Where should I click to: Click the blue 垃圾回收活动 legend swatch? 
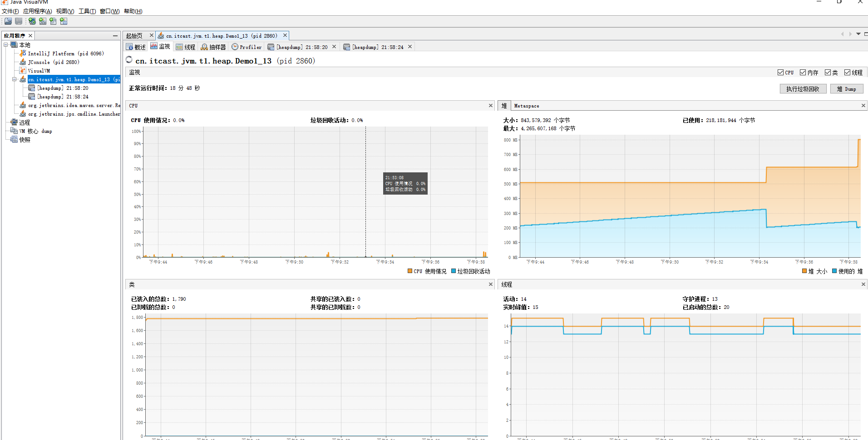[454, 271]
